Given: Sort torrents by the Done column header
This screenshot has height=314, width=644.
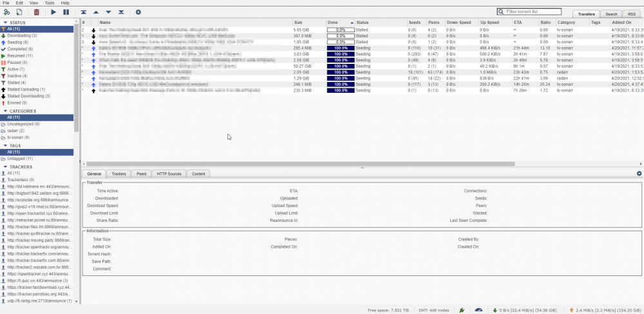Looking at the screenshot, I should (x=340, y=22).
